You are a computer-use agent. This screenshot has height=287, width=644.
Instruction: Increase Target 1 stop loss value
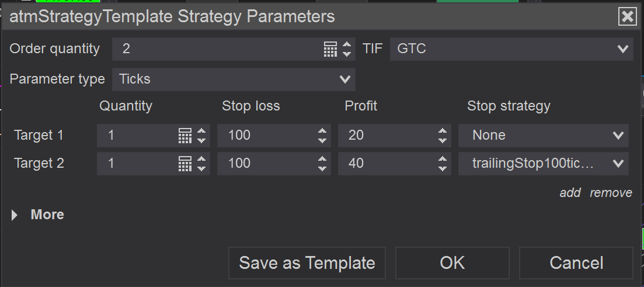point(322,131)
